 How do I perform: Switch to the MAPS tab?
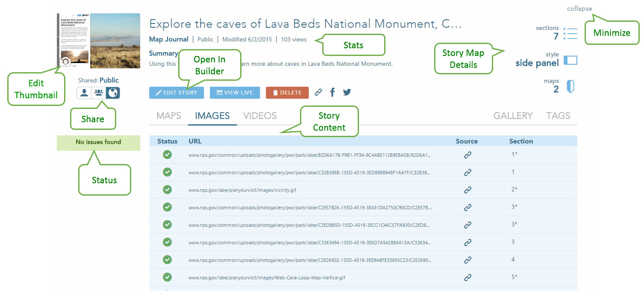tap(169, 116)
